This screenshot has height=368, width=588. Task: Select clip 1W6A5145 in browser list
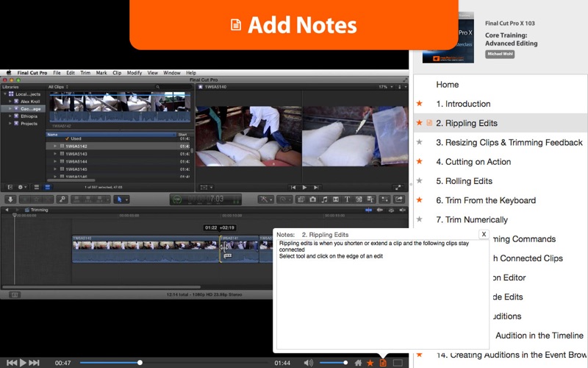(x=118, y=169)
